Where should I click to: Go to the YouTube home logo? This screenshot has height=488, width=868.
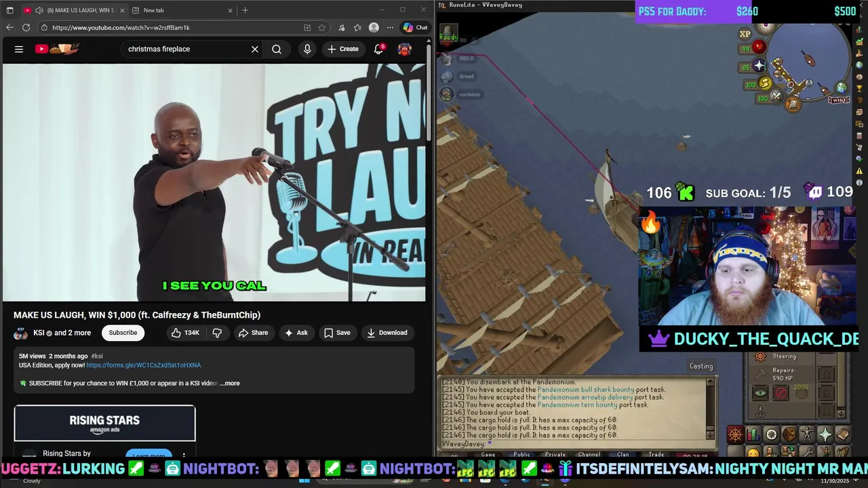pyautogui.click(x=58, y=49)
